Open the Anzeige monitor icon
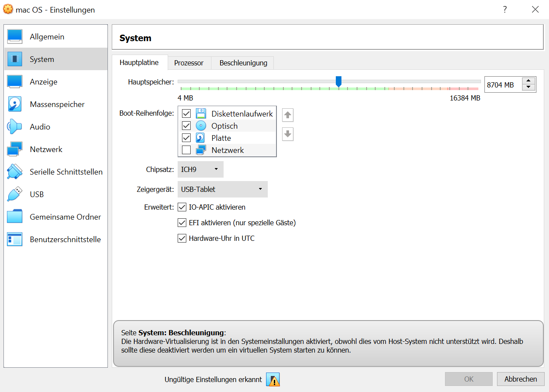The width and height of the screenshot is (549, 392). (x=15, y=82)
